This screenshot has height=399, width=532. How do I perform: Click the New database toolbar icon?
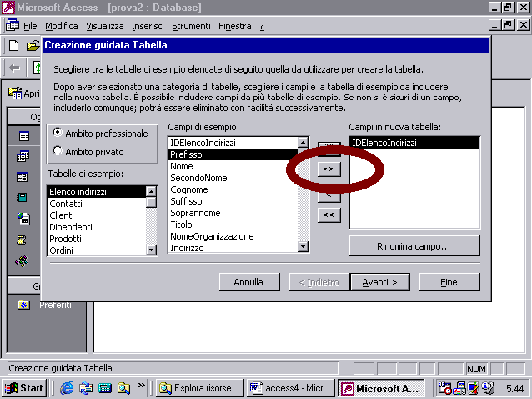pos(14,46)
